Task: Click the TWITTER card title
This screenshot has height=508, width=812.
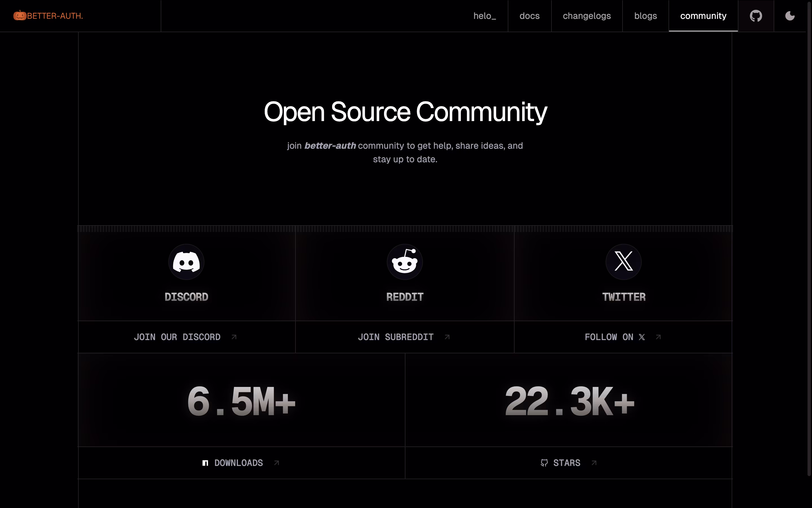Action: (x=624, y=297)
